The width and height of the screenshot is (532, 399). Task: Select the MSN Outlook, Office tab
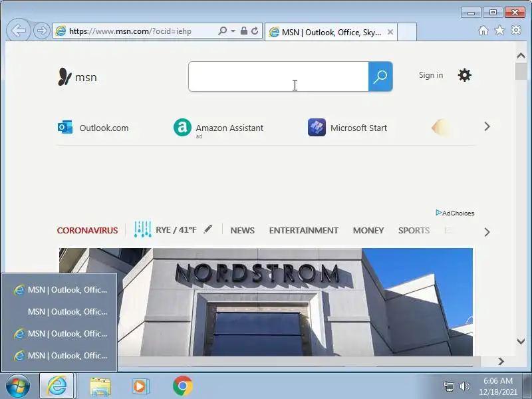[331, 32]
